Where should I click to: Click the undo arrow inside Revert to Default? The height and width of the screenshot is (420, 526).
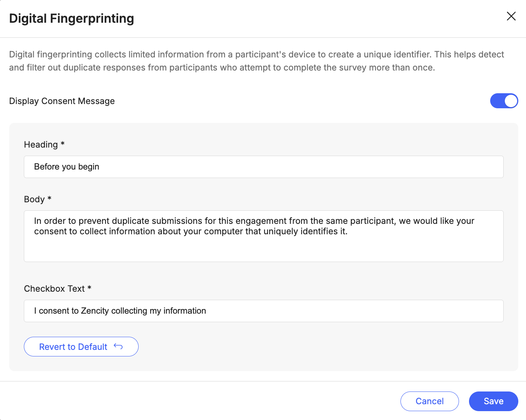point(118,346)
